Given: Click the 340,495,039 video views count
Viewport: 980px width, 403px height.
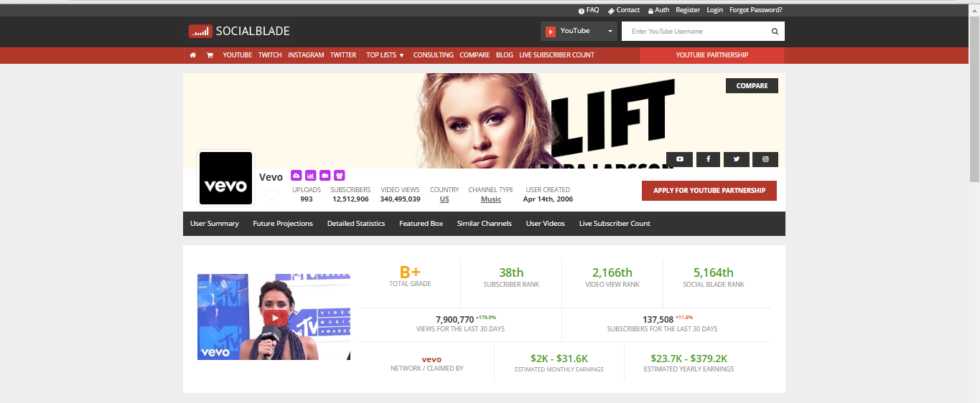Looking at the screenshot, I should pyautogui.click(x=400, y=199).
